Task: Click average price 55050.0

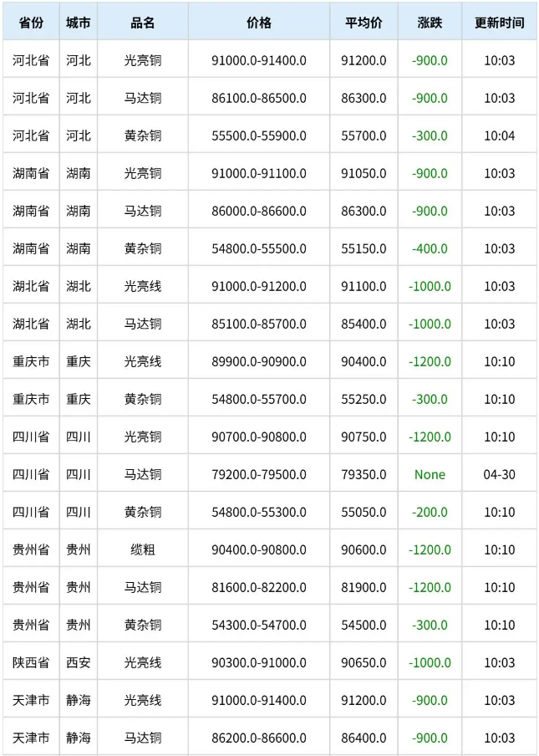Action: (364, 512)
